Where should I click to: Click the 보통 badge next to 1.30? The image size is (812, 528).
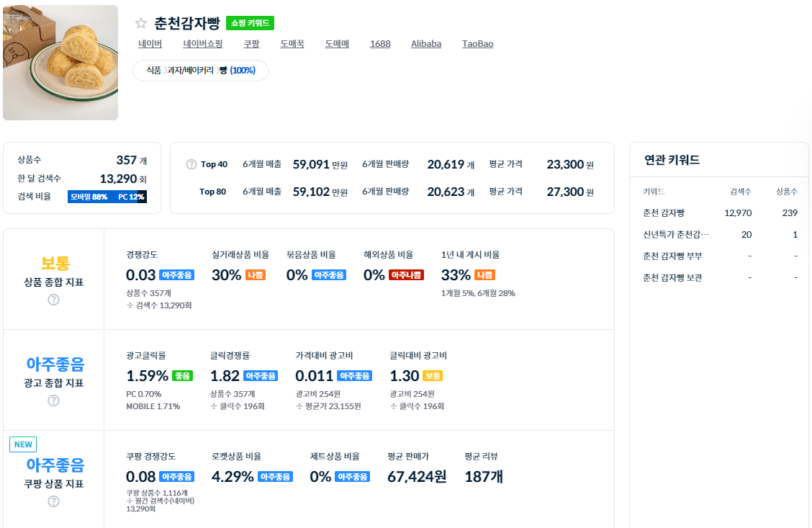pyautogui.click(x=433, y=376)
